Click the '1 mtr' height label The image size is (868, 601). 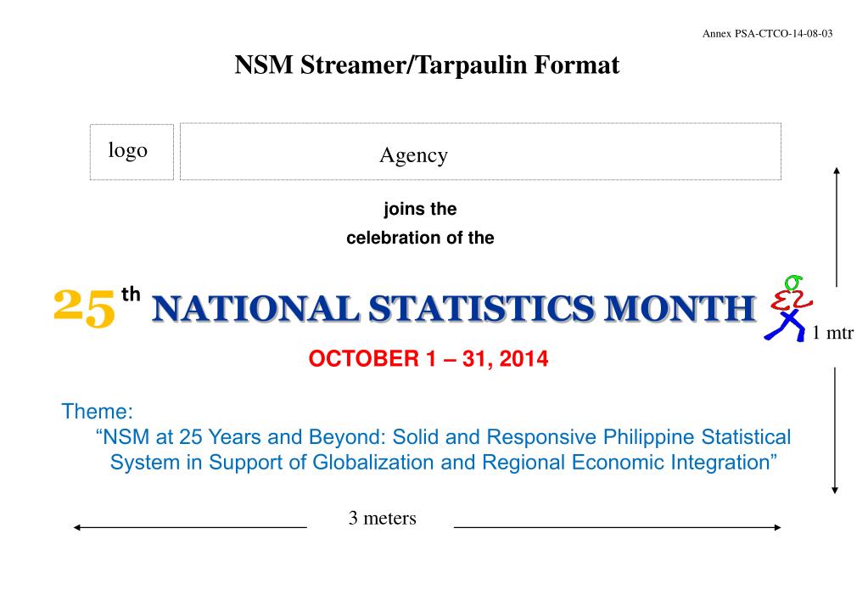pos(832,333)
